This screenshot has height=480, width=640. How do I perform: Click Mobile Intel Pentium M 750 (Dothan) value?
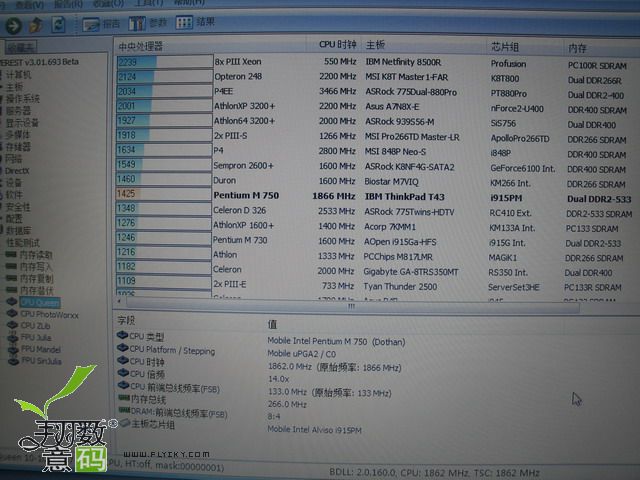[336, 342]
